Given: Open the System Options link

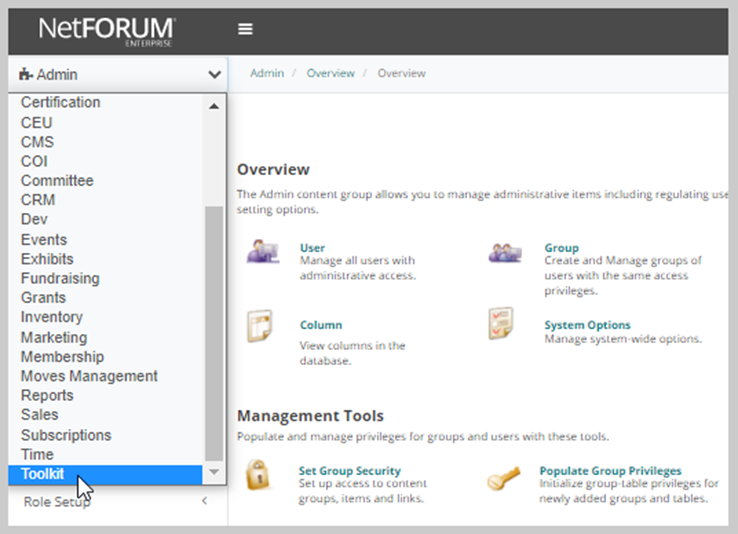Looking at the screenshot, I should [587, 325].
